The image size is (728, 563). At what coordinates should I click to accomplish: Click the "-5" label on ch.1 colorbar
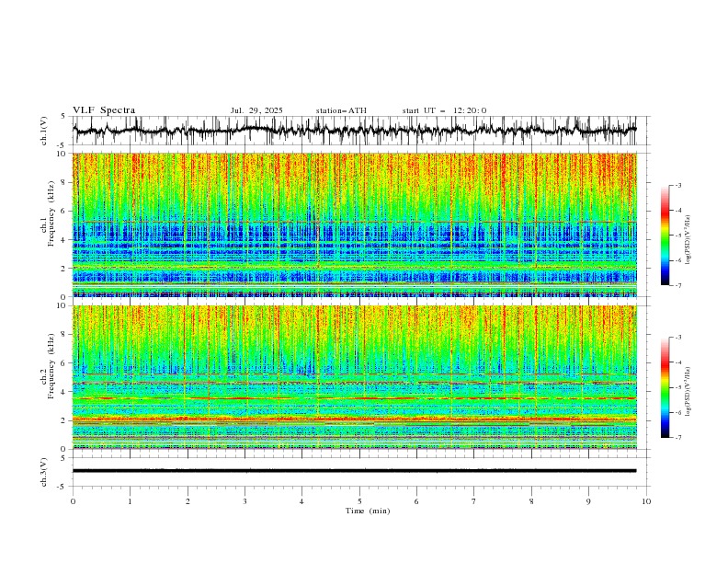click(x=678, y=236)
